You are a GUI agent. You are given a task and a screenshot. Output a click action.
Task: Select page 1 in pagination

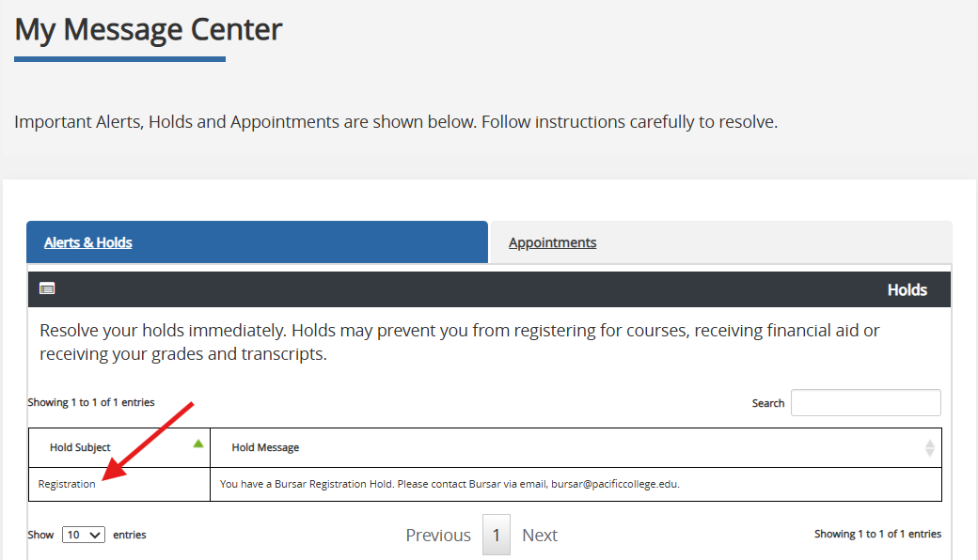pos(497,536)
